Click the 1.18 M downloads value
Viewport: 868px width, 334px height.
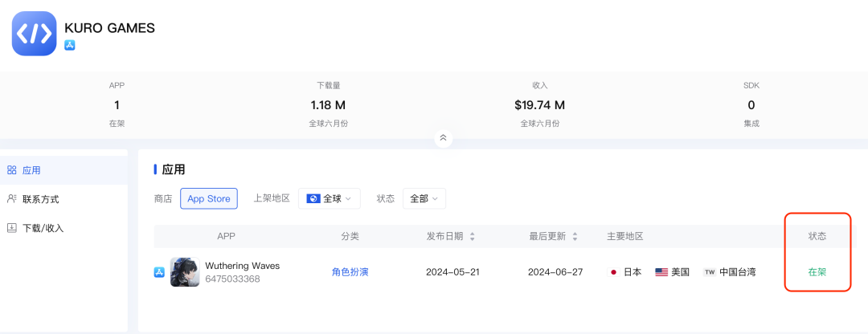point(328,105)
